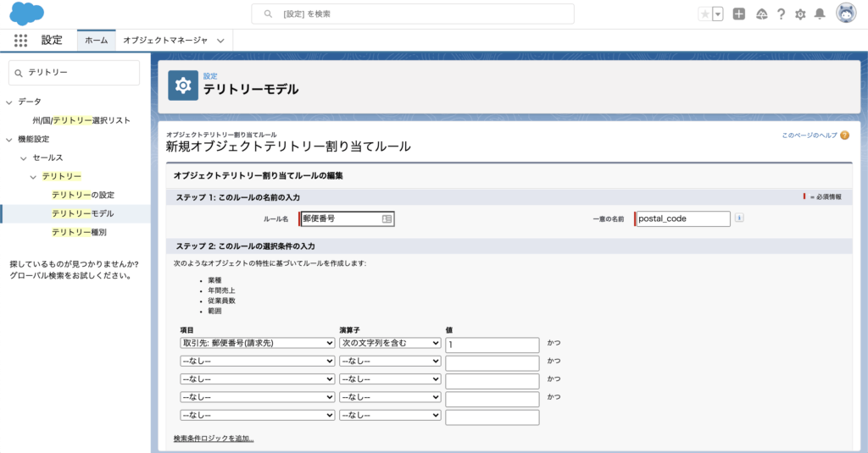The image size is (868, 453).
Task: Click info icon beside unique name field
Action: 739,218
